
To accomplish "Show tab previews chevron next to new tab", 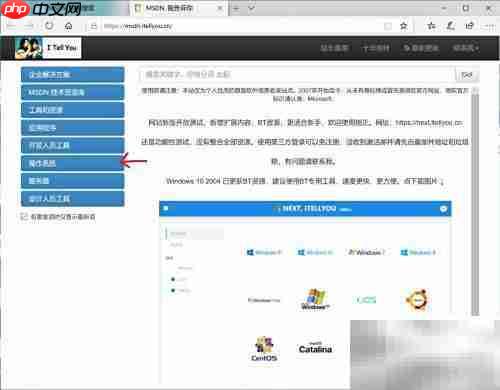I will point(252,8).
